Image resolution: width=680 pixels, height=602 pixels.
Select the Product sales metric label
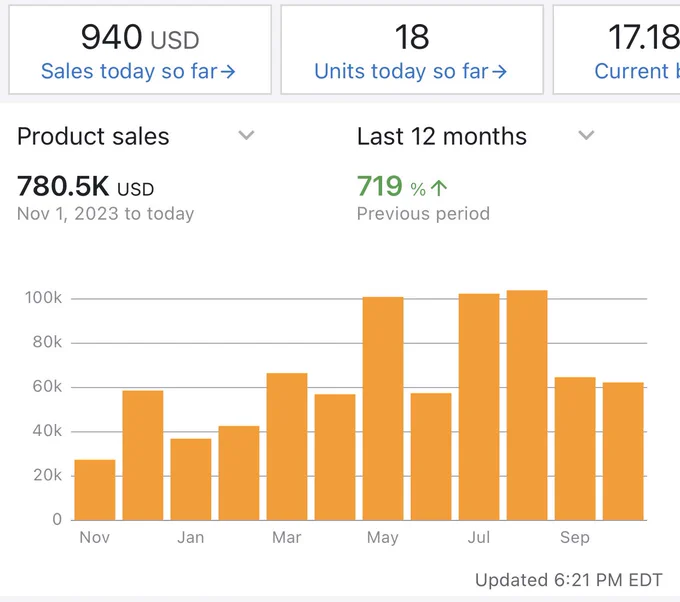click(x=93, y=136)
